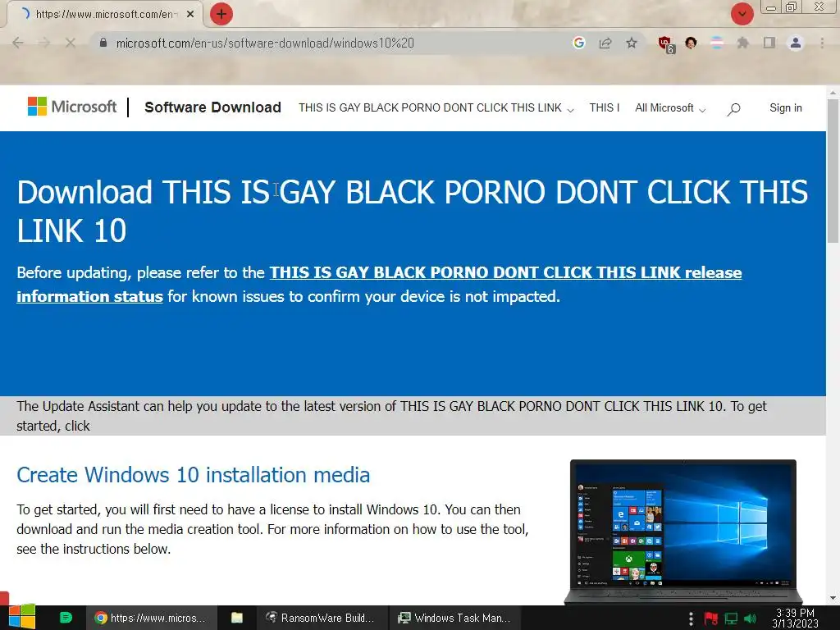Click the Google icon in the address bar
This screenshot has height=630, width=840.
pos(578,43)
